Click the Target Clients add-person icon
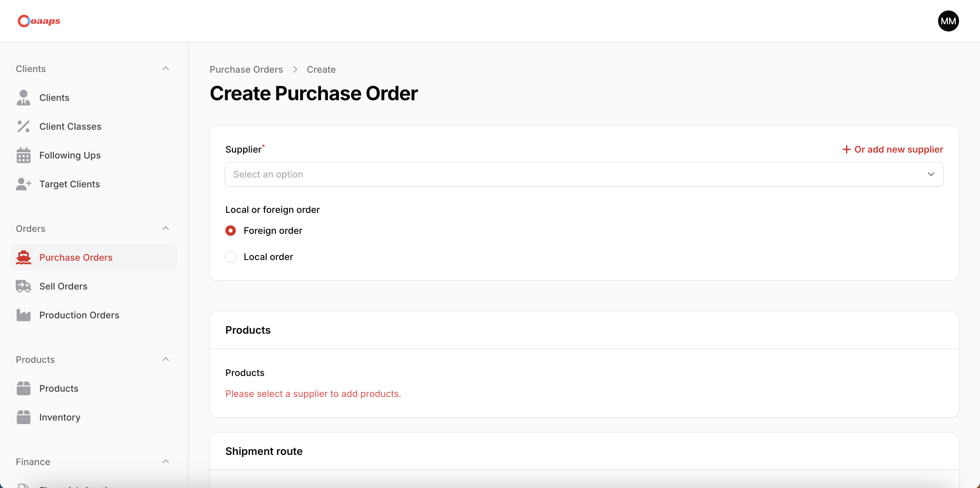Image resolution: width=980 pixels, height=488 pixels. click(x=23, y=184)
